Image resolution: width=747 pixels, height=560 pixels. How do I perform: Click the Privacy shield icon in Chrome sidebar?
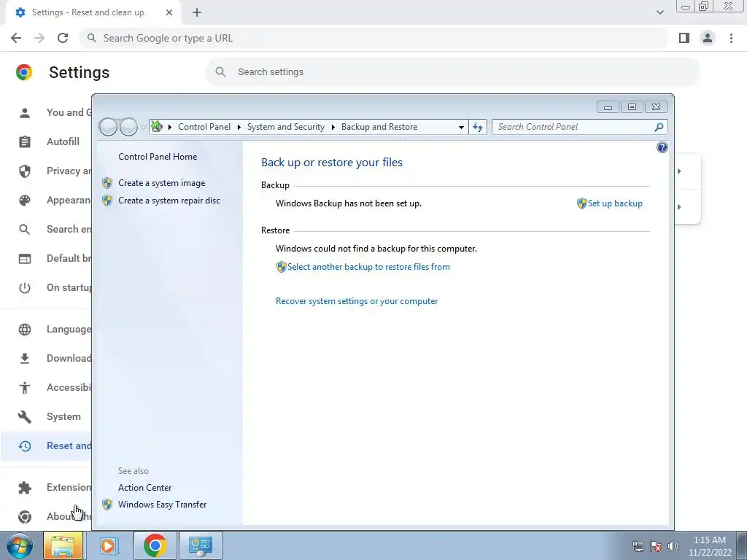25,171
